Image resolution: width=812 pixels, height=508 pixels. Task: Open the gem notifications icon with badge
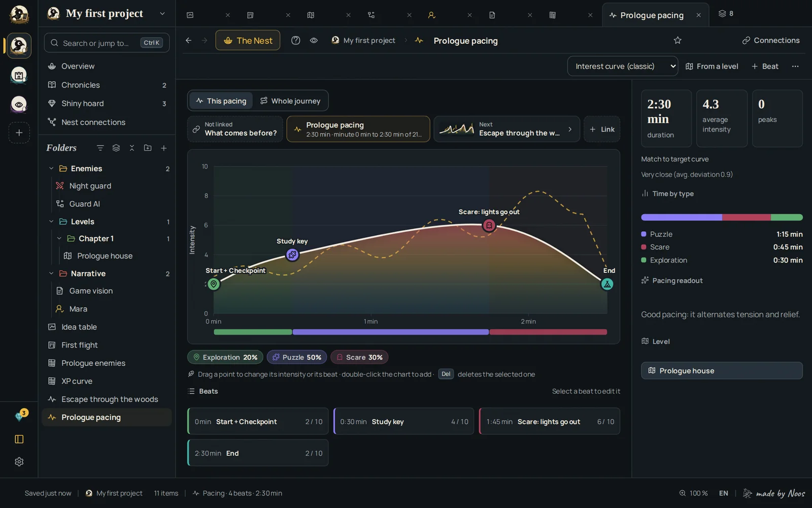pyautogui.click(x=20, y=416)
